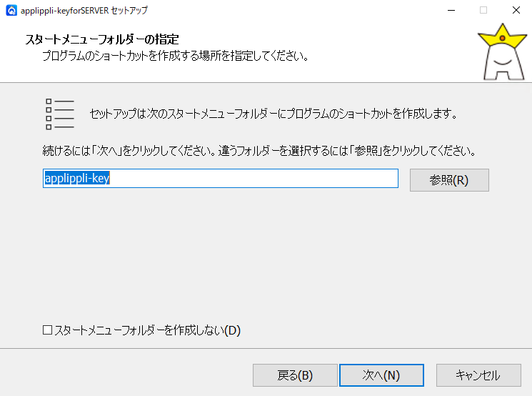Click the applippli-key folder name field
Image resolution: width=532 pixels, height=396 pixels.
point(221,178)
